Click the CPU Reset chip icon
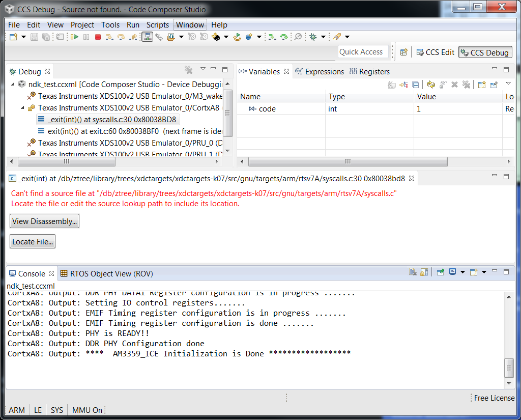This screenshot has height=420, width=521. [216, 37]
